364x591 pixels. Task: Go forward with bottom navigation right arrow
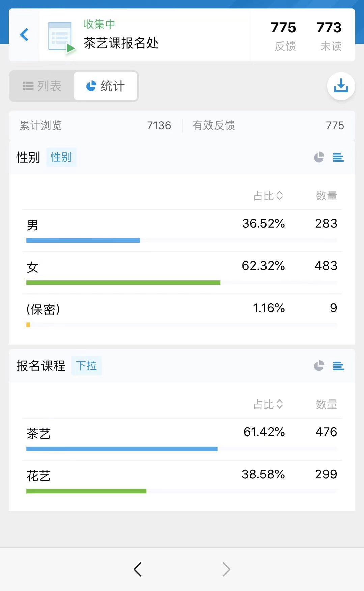(x=226, y=569)
